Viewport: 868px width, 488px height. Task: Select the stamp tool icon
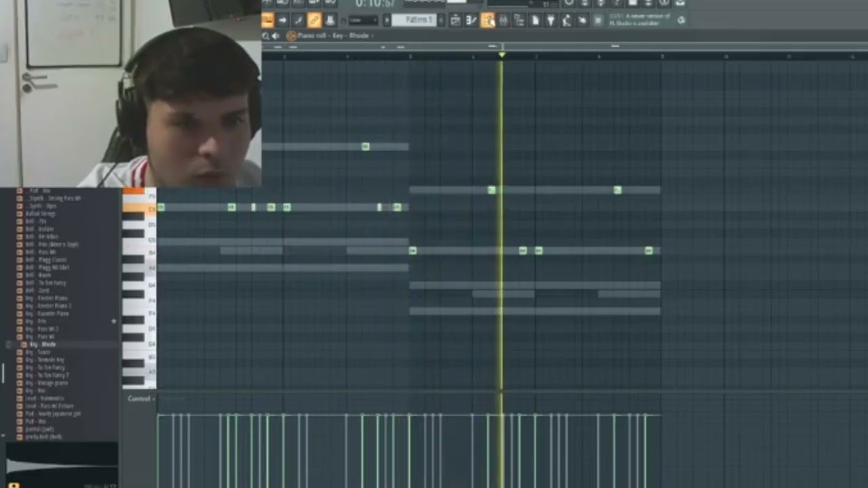click(330, 20)
